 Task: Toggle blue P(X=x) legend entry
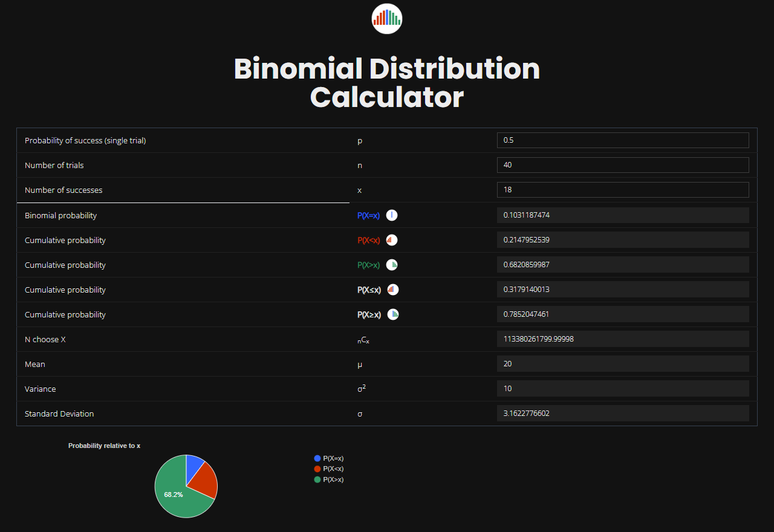click(x=329, y=458)
